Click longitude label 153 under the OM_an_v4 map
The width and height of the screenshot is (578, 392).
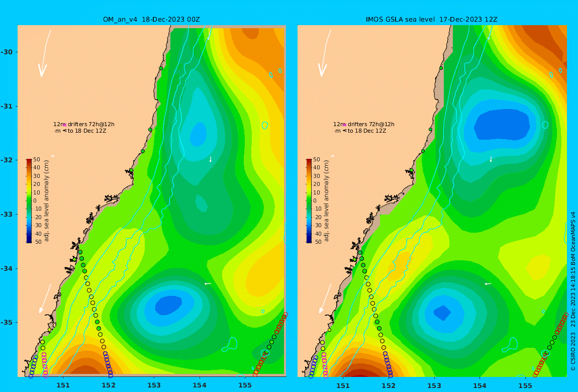154,385
